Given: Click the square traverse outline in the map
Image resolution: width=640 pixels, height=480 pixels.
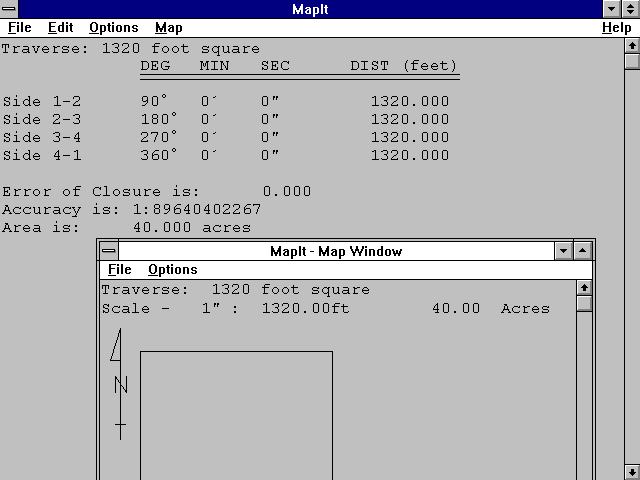Looking at the screenshot, I should (x=236, y=352).
